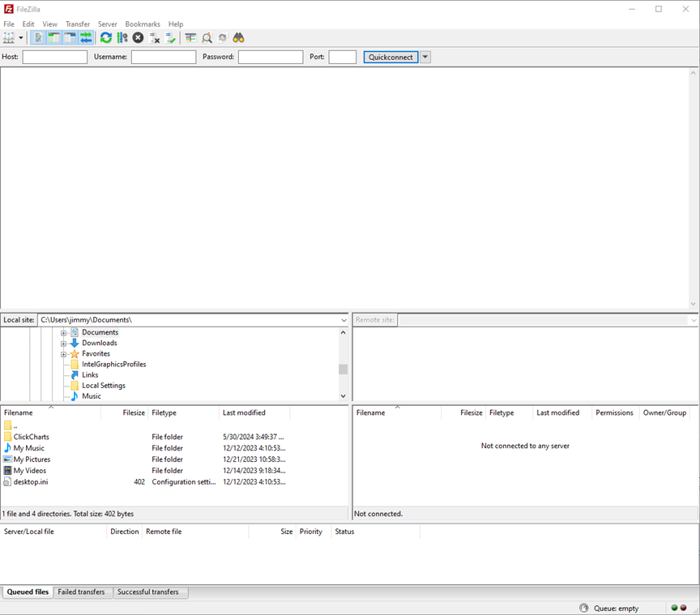
Task: Click the local directory tree scrollbar thumb
Action: point(343,369)
